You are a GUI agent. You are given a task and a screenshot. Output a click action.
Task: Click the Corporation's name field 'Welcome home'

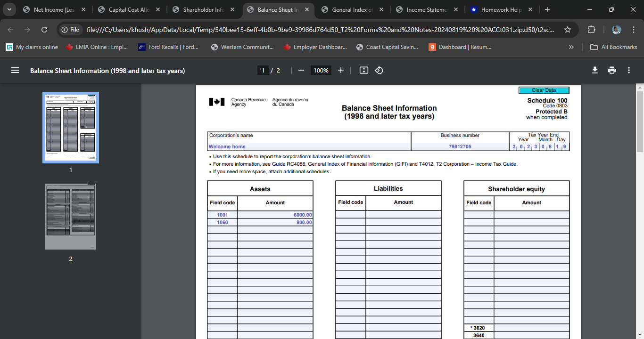309,147
